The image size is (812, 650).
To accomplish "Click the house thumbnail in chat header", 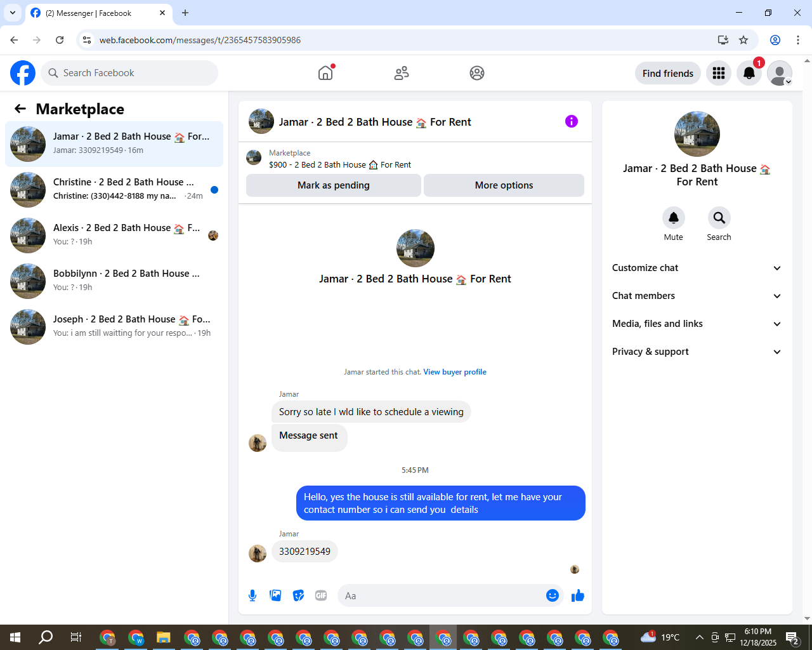I will [261, 121].
